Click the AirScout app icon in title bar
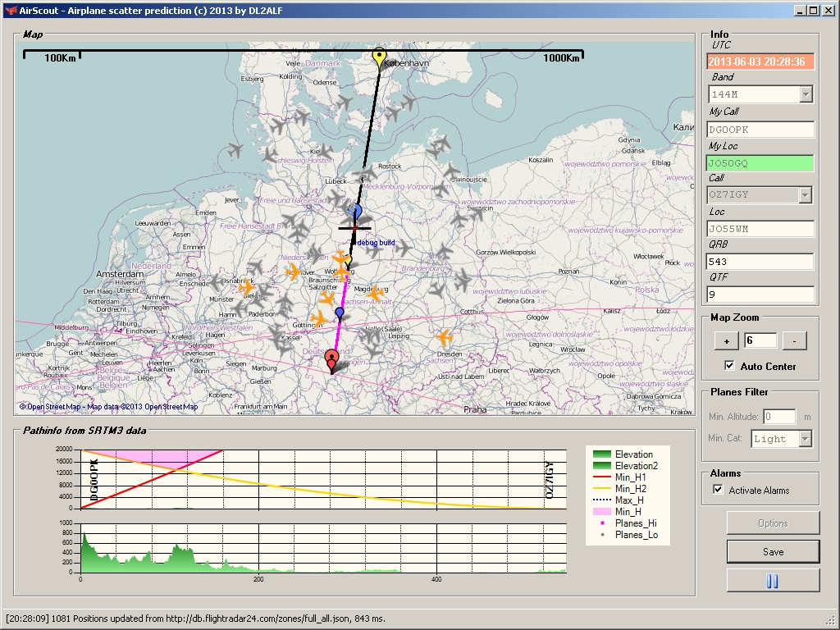Screen dimensions: 840x630 10,10
